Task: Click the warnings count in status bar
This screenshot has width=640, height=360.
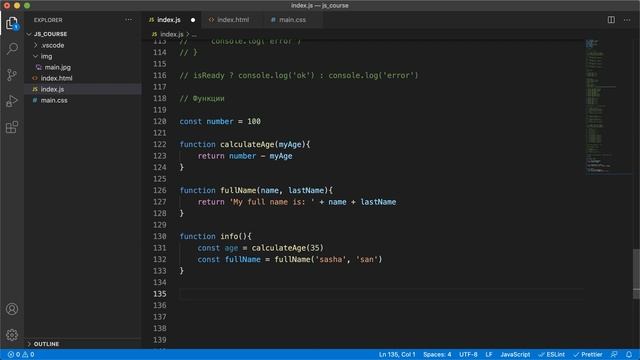Action: (28, 354)
